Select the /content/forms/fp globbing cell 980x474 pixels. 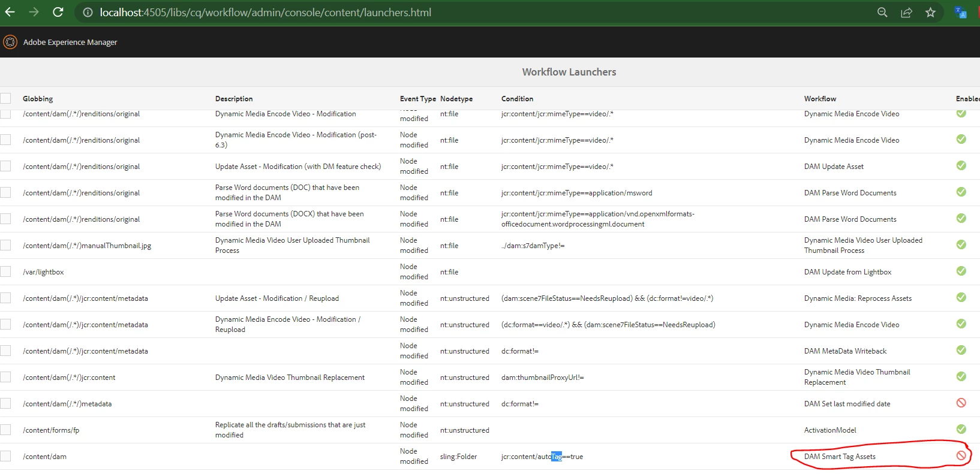[x=51, y=430]
